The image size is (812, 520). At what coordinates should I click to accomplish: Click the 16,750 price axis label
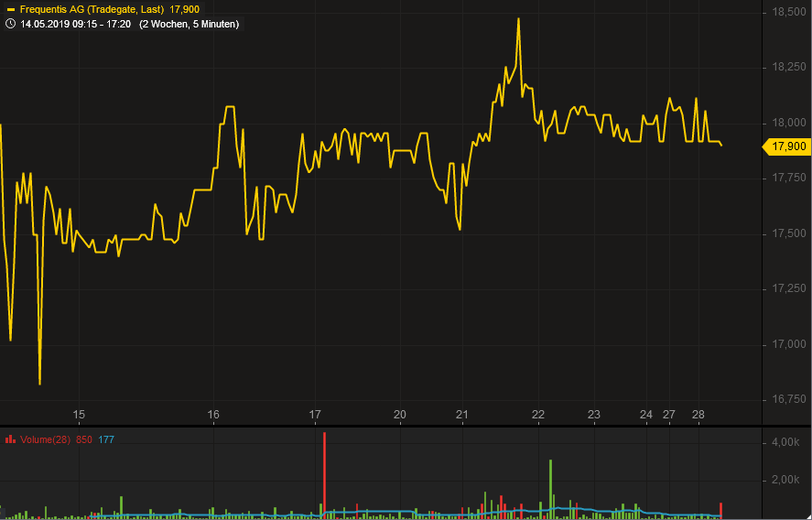(x=789, y=399)
